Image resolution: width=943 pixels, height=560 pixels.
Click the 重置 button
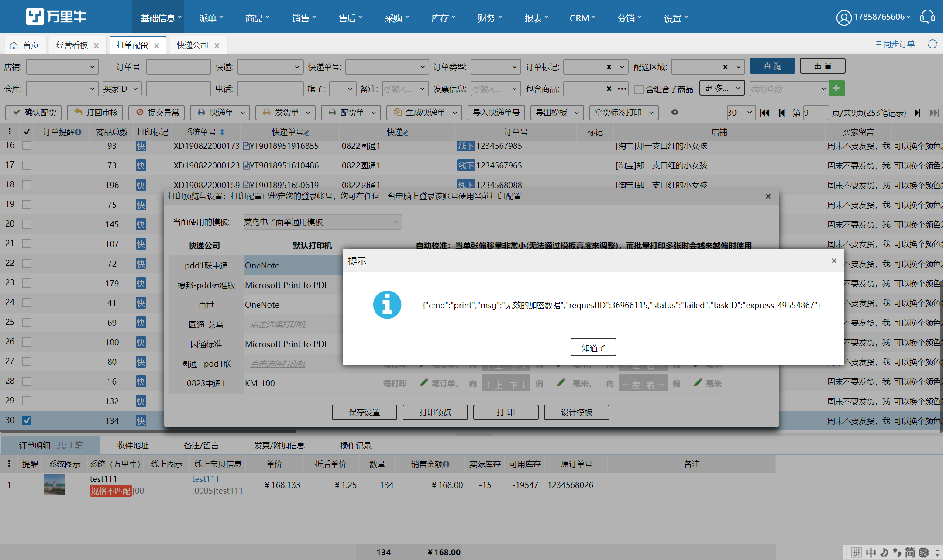coord(823,66)
